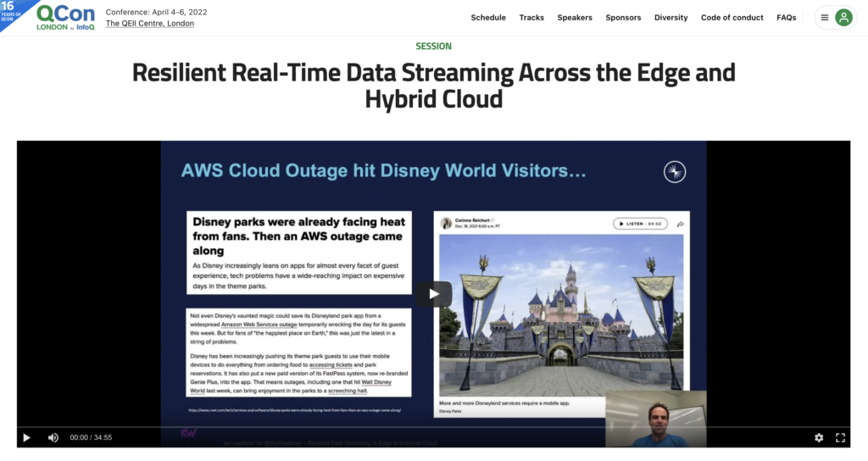Open the Code of conduct page

[x=732, y=18]
